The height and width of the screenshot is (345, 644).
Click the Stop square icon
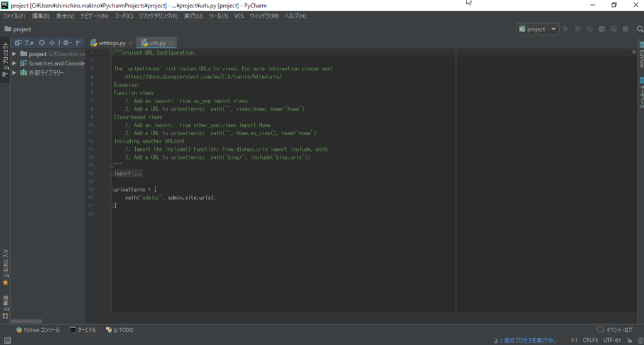(x=626, y=29)
